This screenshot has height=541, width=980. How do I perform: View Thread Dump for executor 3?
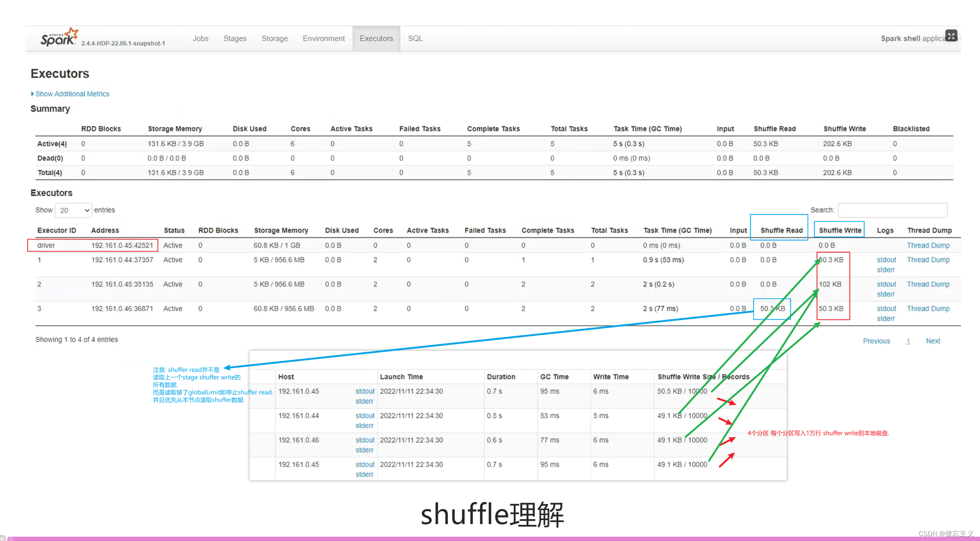click(928, 308)
